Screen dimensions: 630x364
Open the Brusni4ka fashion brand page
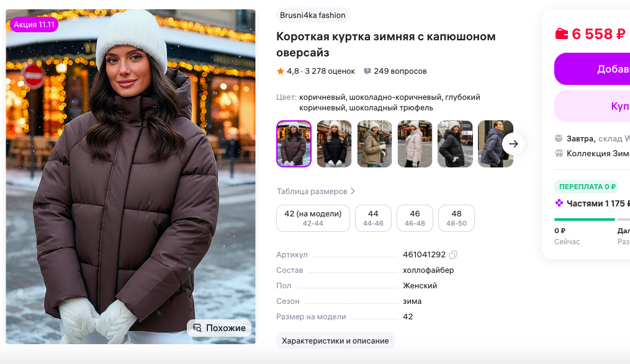(x=313, y=16)
